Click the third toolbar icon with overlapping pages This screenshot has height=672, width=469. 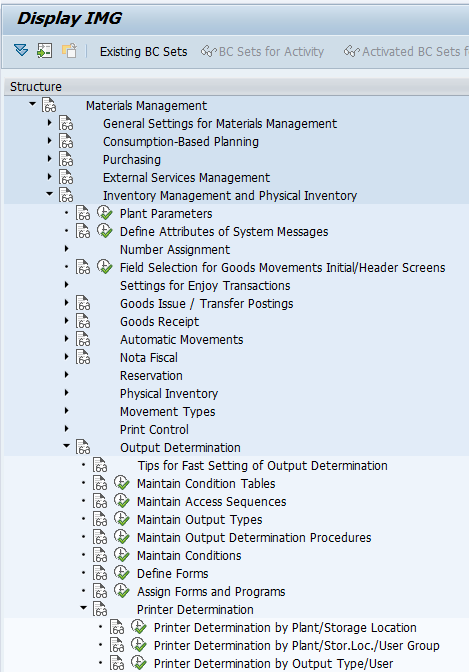click(x=69, y=51)
